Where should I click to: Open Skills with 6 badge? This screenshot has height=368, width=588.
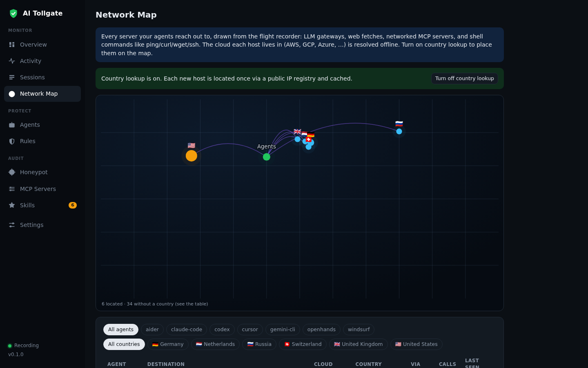pyautogui.click(x=42, y=205)
